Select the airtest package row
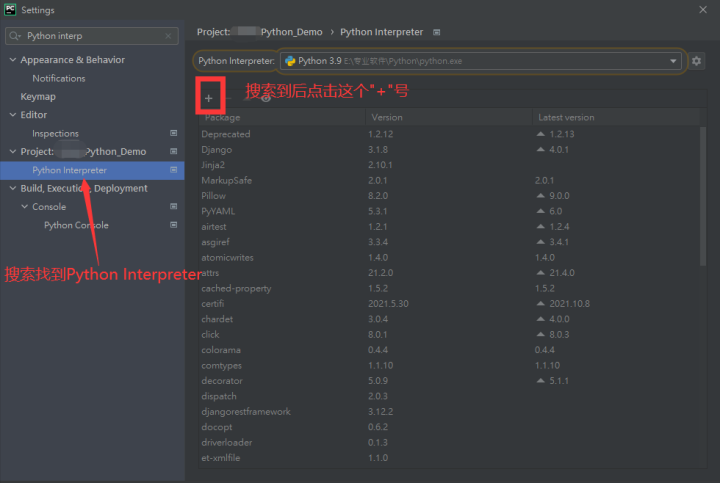 (449, 227)
